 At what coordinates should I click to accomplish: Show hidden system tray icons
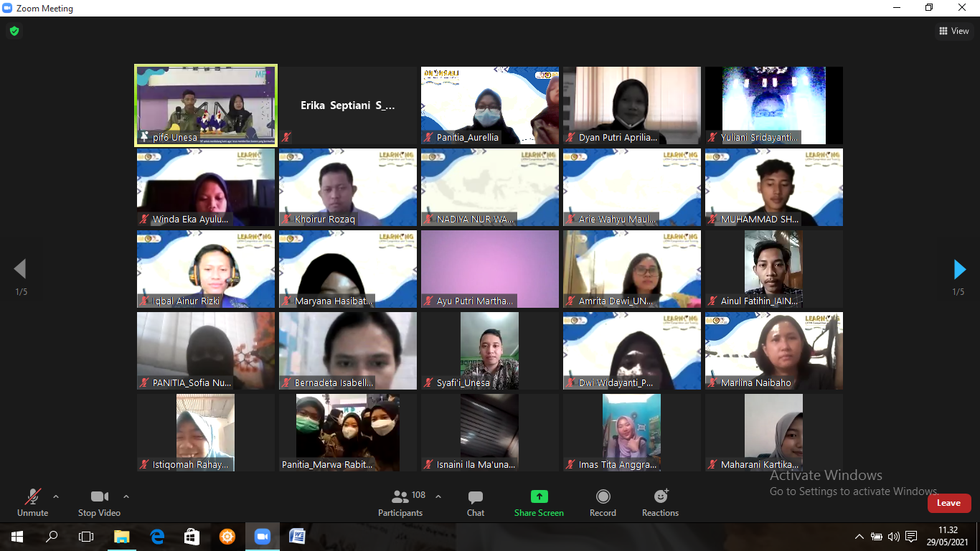[859, 537]
